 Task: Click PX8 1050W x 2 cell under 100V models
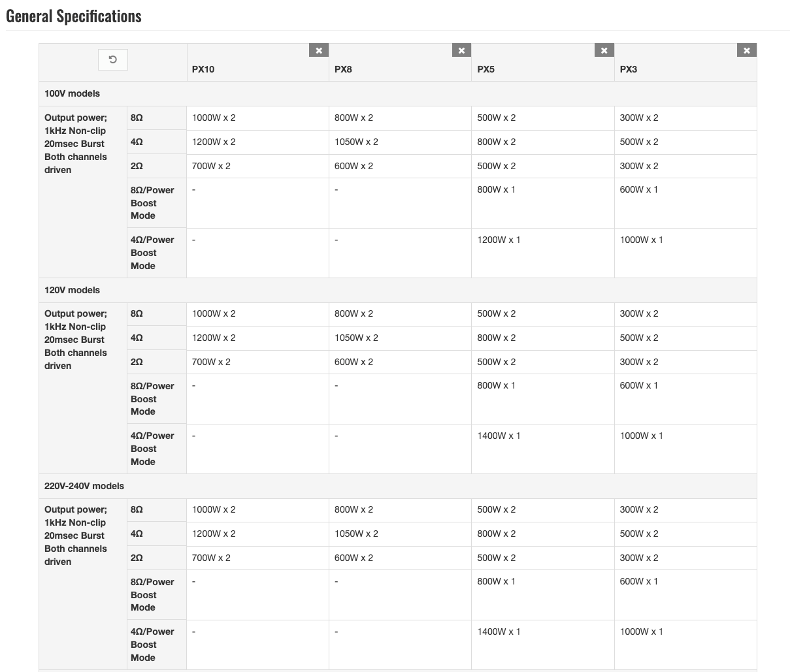tap(356, 142)
